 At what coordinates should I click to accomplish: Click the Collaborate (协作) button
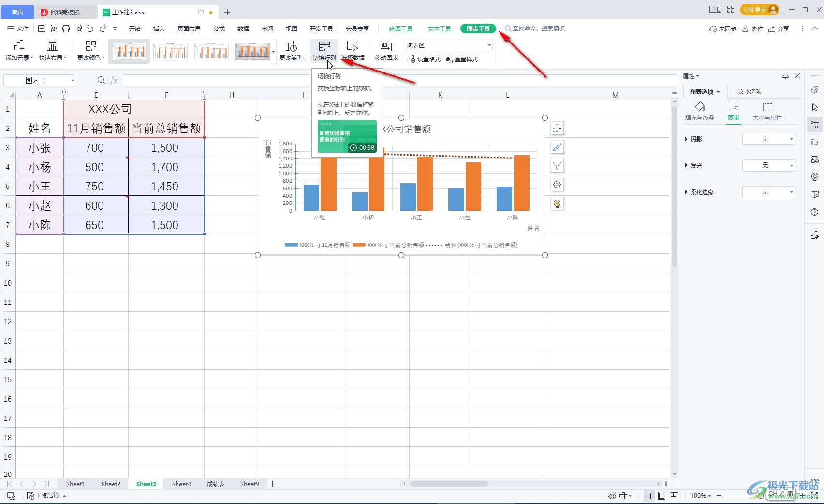753,29
